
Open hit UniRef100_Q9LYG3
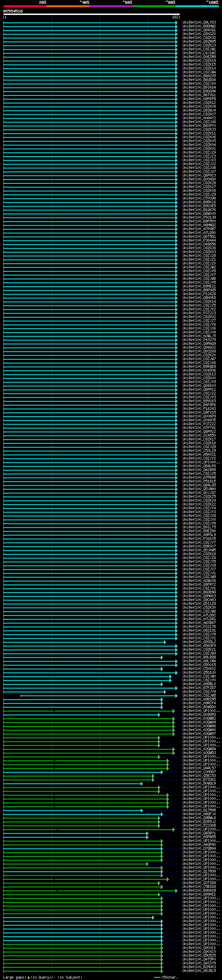point(199,23)
